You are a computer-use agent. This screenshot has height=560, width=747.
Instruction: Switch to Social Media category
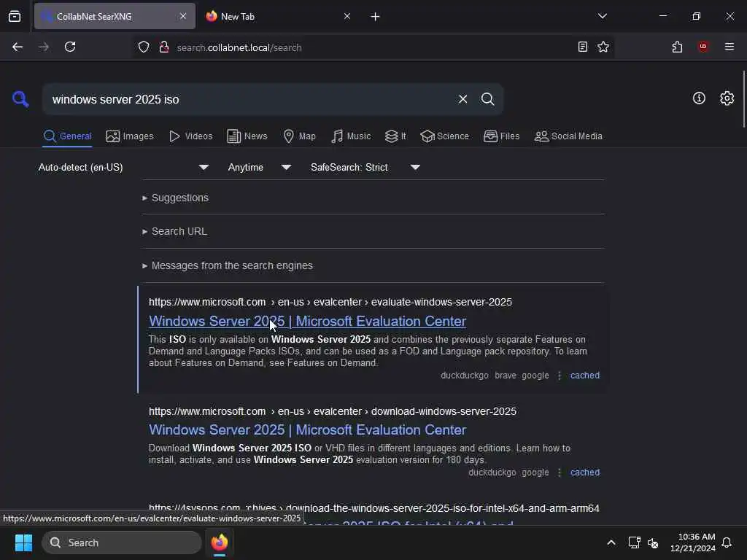(x=568, y=136)
